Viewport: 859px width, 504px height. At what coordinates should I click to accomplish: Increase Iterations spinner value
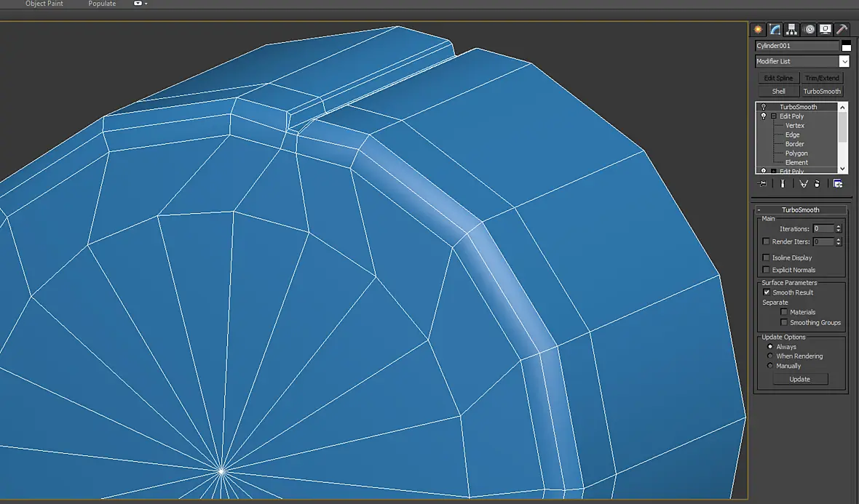838,227
